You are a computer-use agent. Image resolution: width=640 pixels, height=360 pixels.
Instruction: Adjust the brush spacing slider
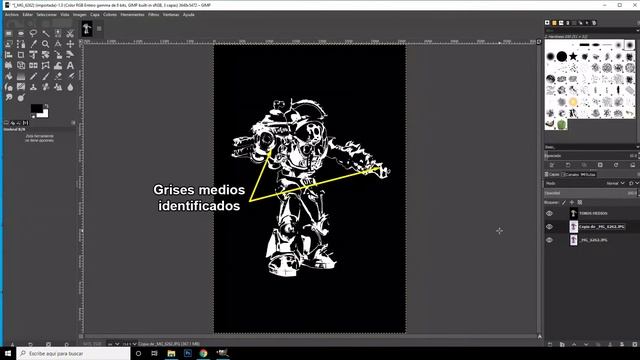[590, 156]
